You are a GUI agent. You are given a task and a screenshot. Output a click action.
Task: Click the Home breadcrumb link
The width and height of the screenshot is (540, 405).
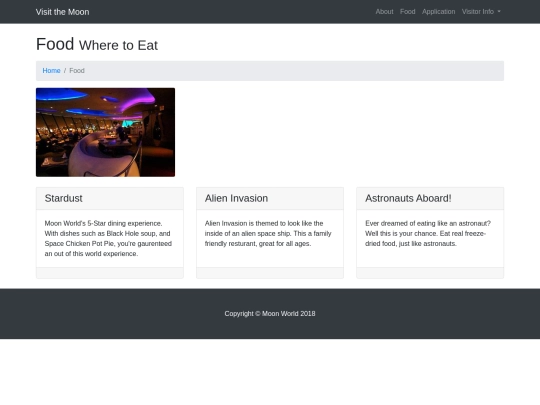point(51,71)
